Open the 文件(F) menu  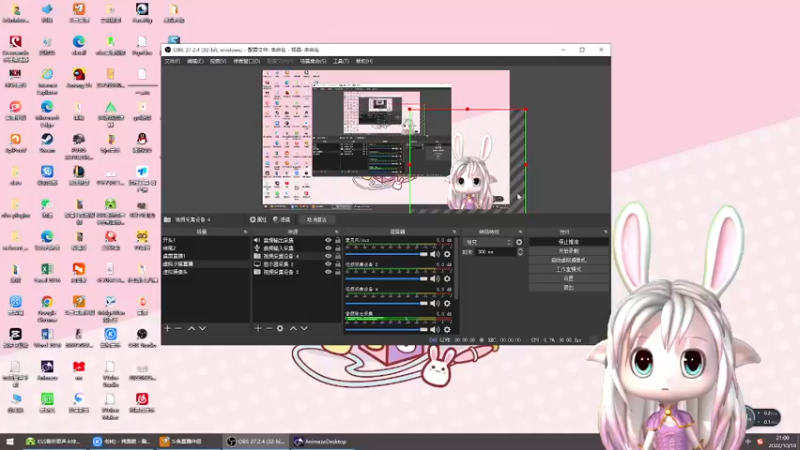(172, 61)
